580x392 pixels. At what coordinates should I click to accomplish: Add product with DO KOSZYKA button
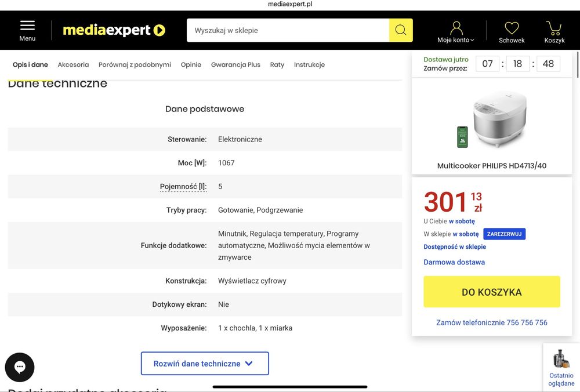(492, 292)
